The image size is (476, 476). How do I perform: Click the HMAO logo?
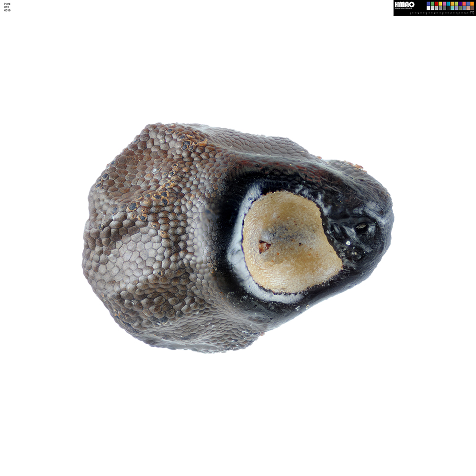click(404, 5)
